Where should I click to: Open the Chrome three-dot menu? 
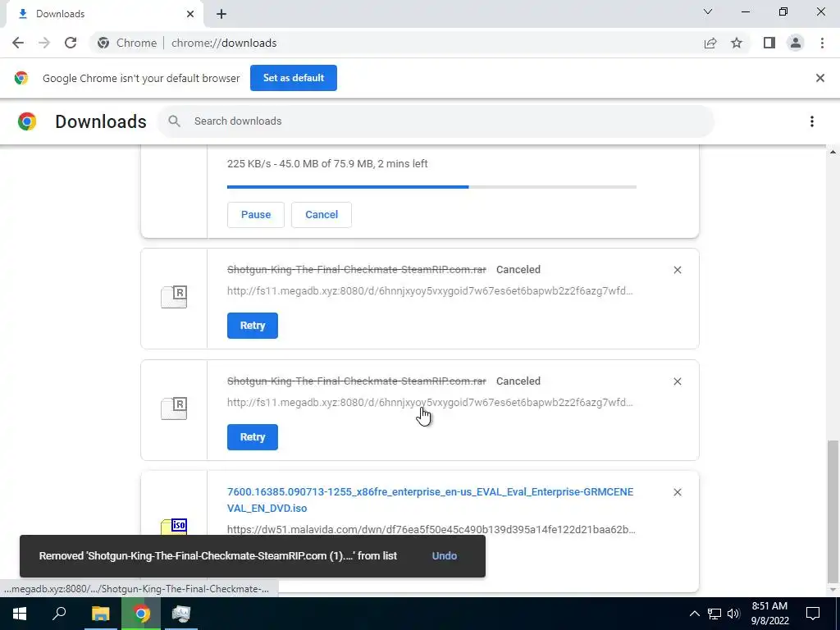click(822, 43)
